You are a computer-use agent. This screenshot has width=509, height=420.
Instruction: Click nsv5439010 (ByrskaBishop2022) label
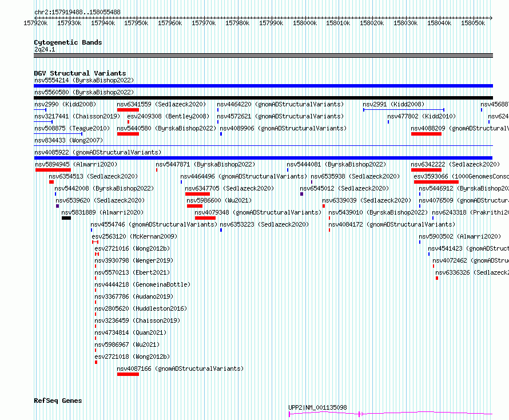(x=378, y=212)
